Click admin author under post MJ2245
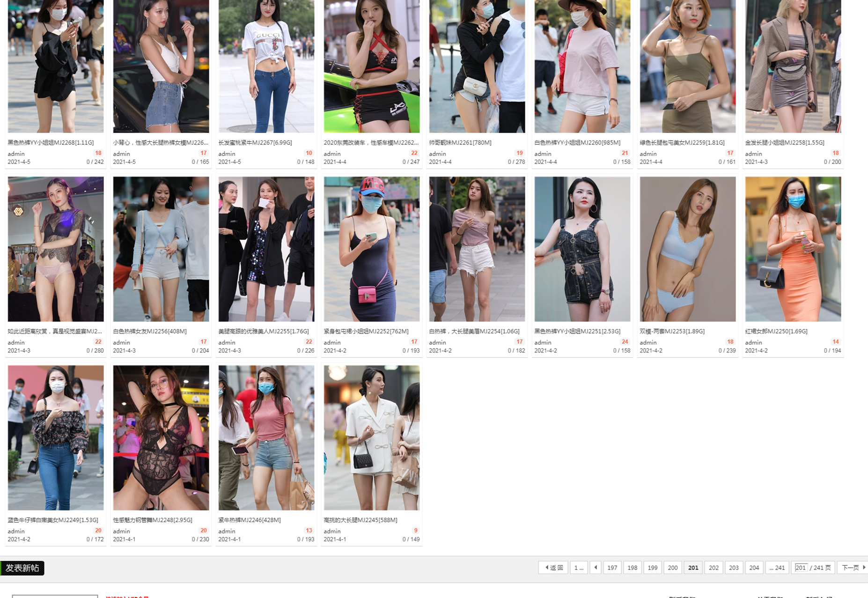The height and width of the screenshot is (598, 868). pyautogui.click(x=332, y=531)
